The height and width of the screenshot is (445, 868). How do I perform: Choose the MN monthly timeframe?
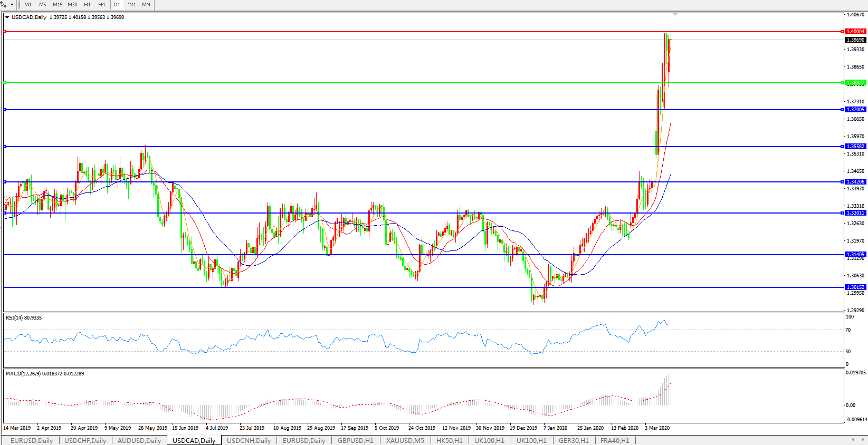146,4
